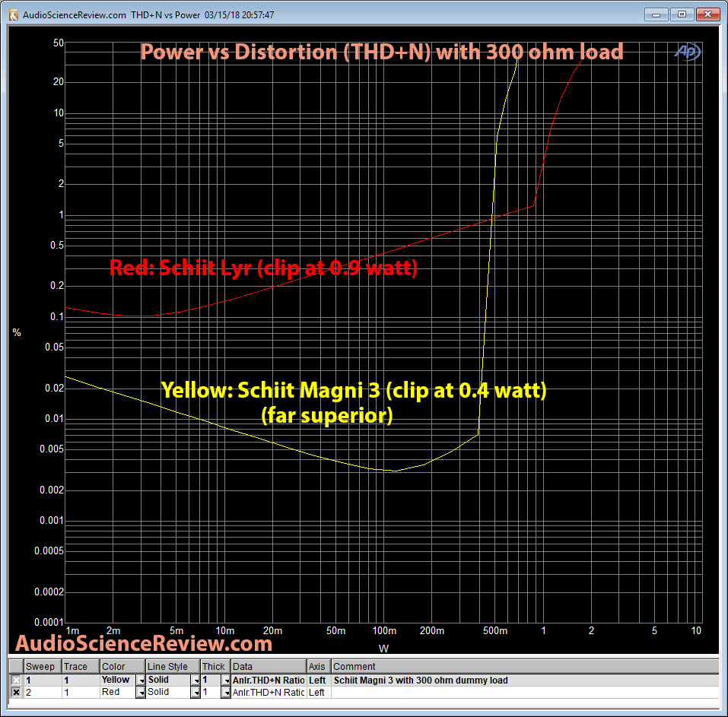Click the 'W' X-axis unit label

(x=383, y=649)
